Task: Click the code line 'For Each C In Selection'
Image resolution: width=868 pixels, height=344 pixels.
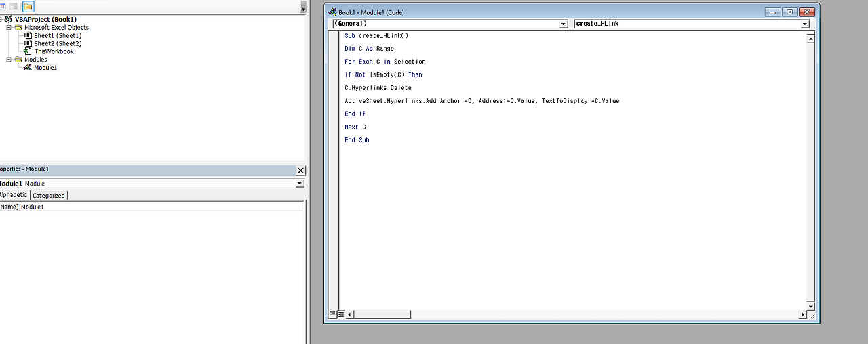Action: [x=385, y=62]
